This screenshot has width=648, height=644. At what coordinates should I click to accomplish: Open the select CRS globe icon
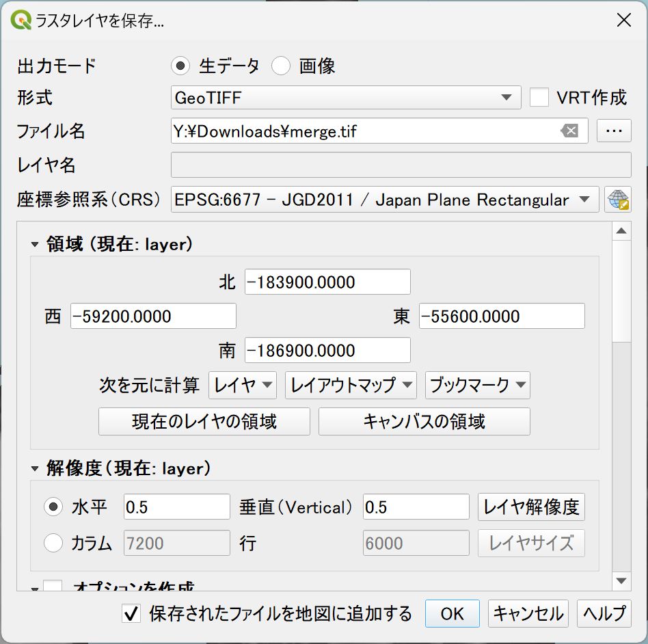(x=618, y=200)
